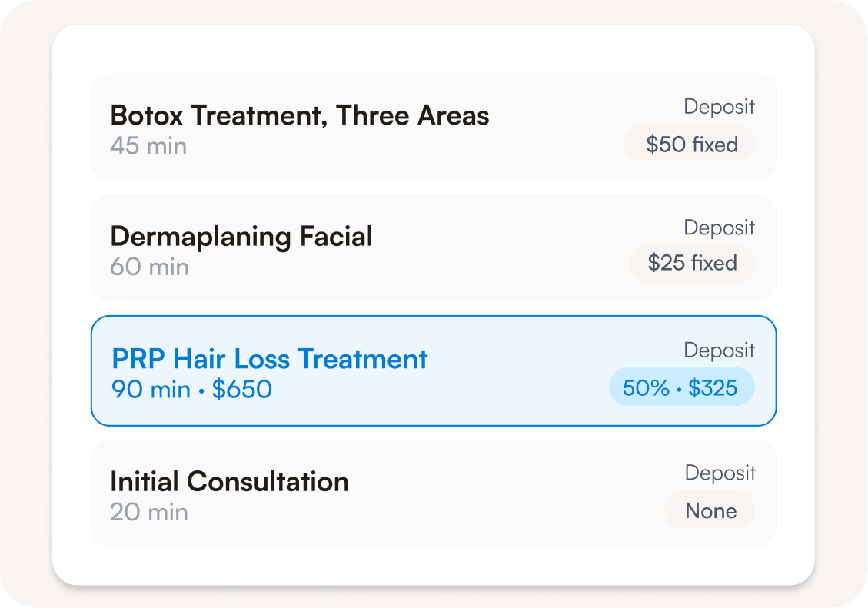This screenshot has width=868, height=608.
Task: Select the Botox Treatment, Three Areas service
Action: tap(434, 128)
